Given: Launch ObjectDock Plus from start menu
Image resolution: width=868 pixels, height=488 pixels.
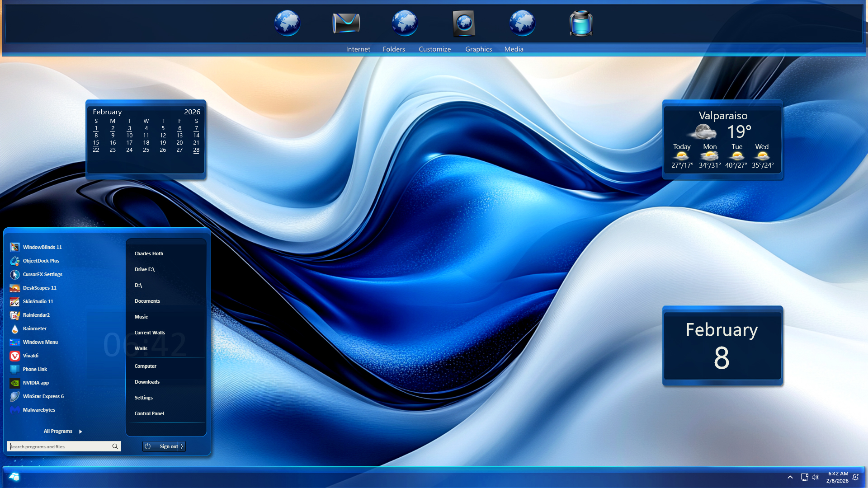Looking at the screenshot, I should [41, 261].
